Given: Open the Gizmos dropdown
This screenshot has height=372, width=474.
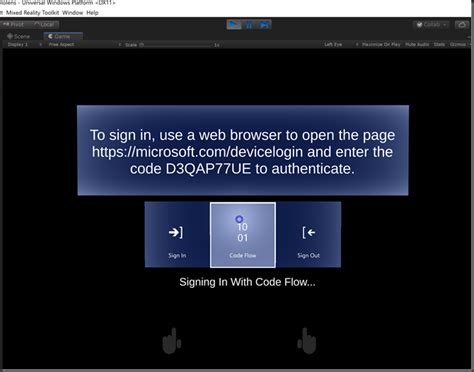Looking at the screenshot, I should 459,44.
